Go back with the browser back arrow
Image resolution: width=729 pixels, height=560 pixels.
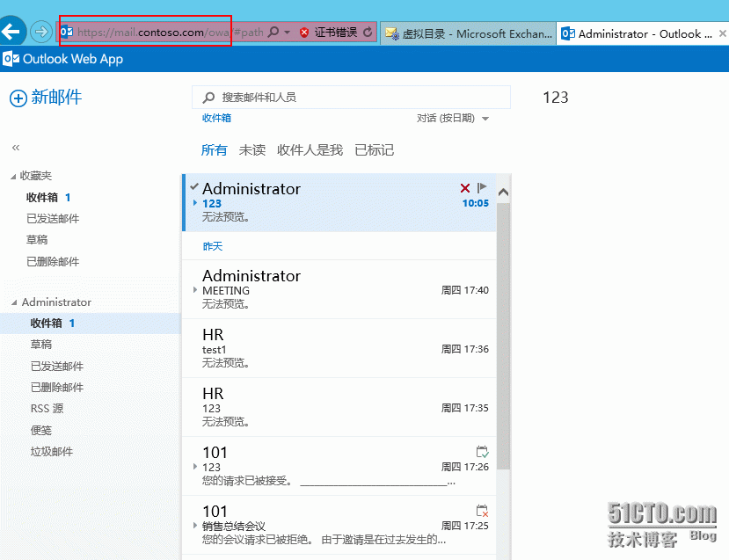coord(11,31)
